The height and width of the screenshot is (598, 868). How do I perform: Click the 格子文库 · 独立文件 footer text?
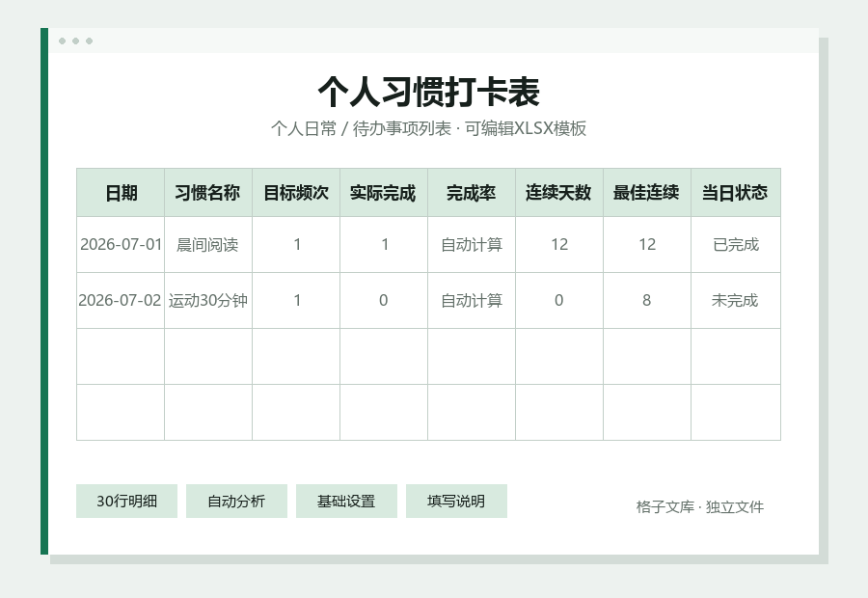pos(700,506)
